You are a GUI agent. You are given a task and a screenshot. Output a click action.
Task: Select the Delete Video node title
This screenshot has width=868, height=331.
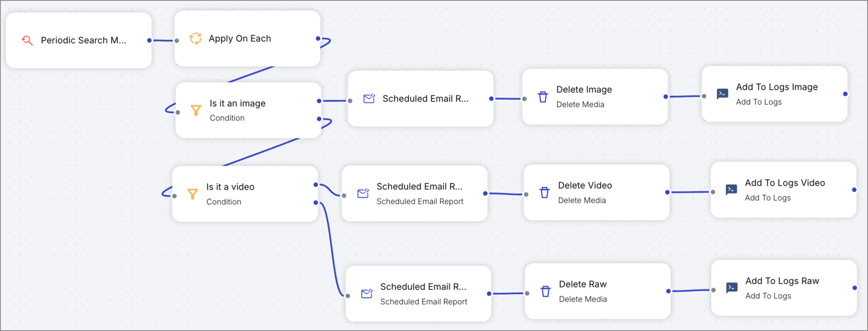tap(585, 185)
